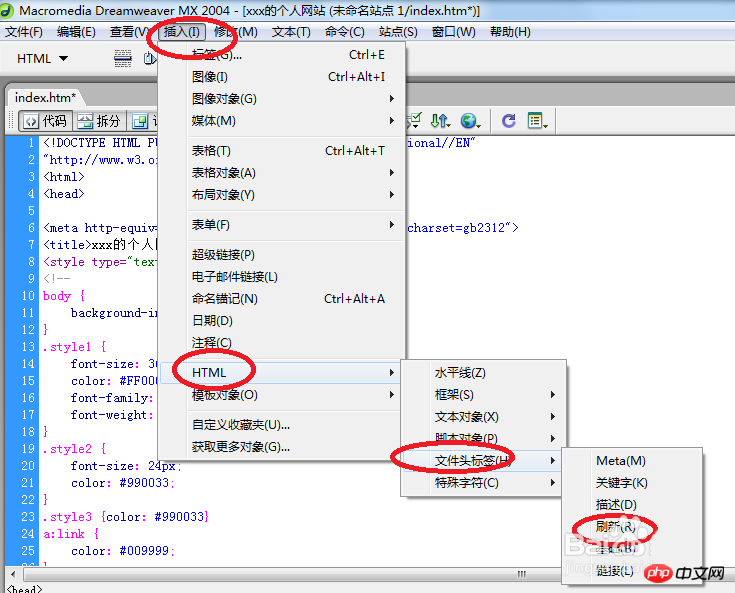The height and width of the screenshot is (593, 735).
Task: Open the HTML category dropdown in the Insert bar
Action: (x=42, y=59)
